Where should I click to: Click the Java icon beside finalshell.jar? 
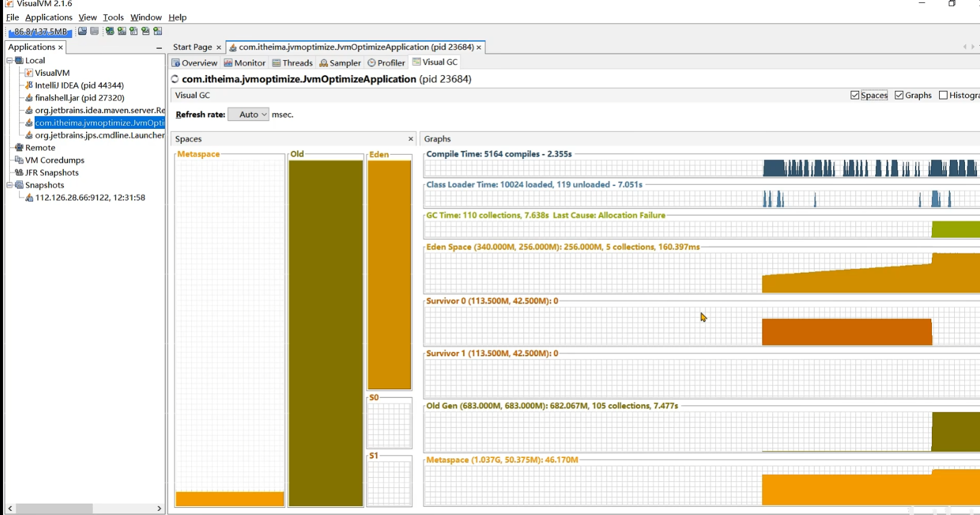29,98
